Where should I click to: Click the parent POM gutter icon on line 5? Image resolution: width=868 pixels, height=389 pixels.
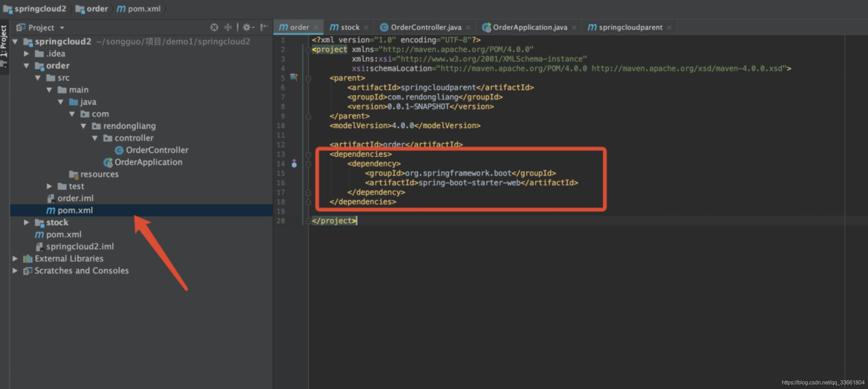294,78
